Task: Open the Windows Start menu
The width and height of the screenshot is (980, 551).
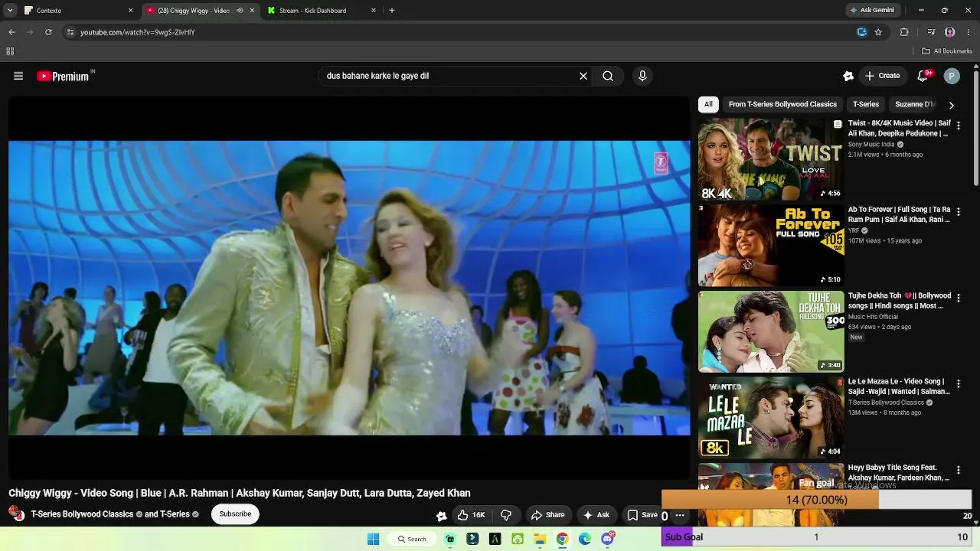Action: coord(373,539)
